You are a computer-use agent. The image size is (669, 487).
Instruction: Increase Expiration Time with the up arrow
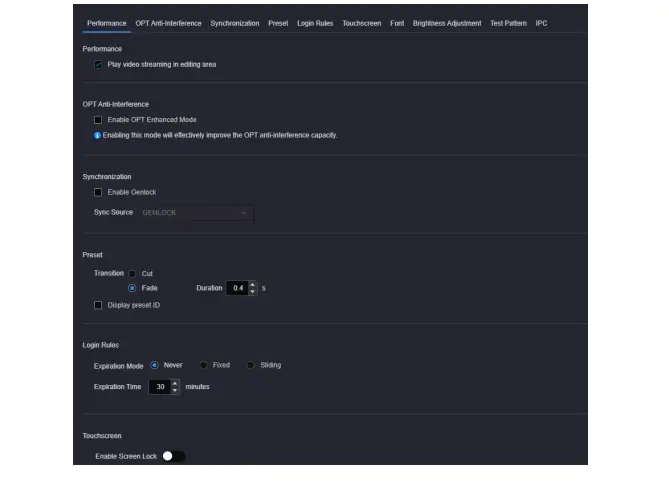(x=175, y=383)
